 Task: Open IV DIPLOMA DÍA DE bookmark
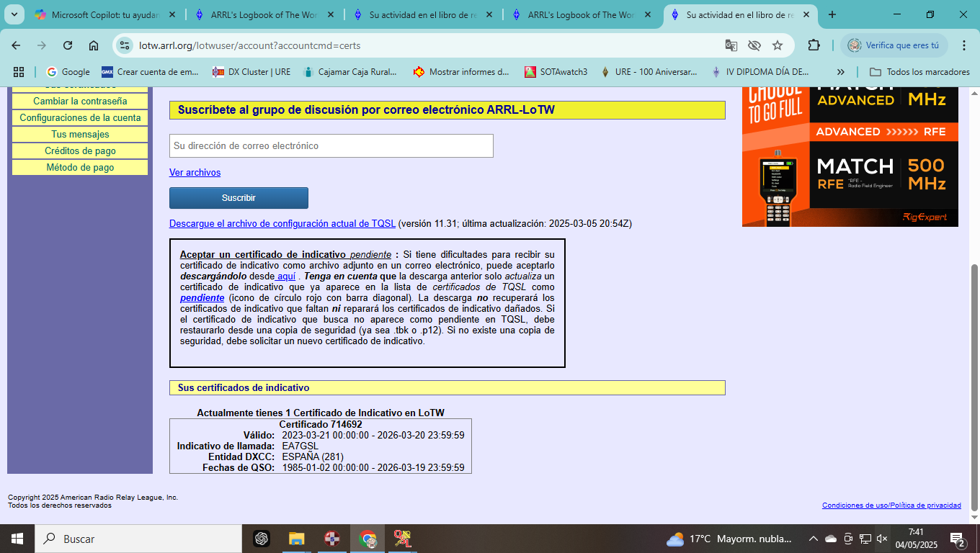pos(759,71)
